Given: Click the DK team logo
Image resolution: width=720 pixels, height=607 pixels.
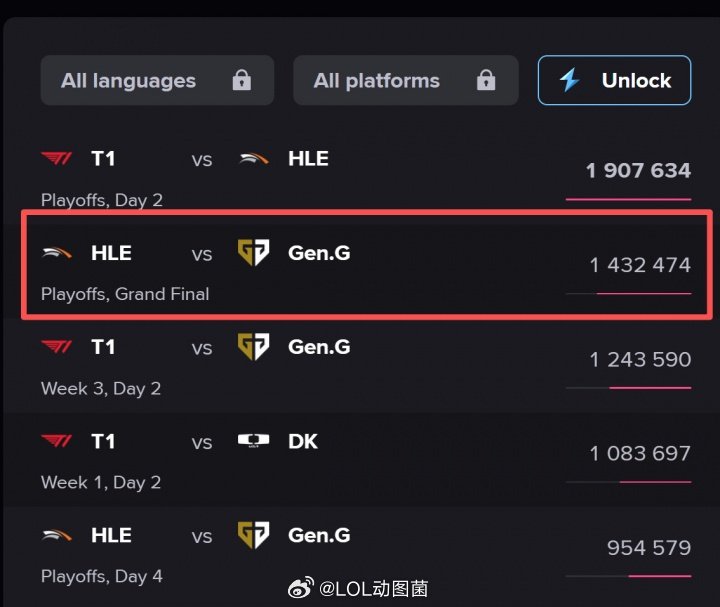Looking at the screenshot, I should pyautogui.click(x=253, y=441).
